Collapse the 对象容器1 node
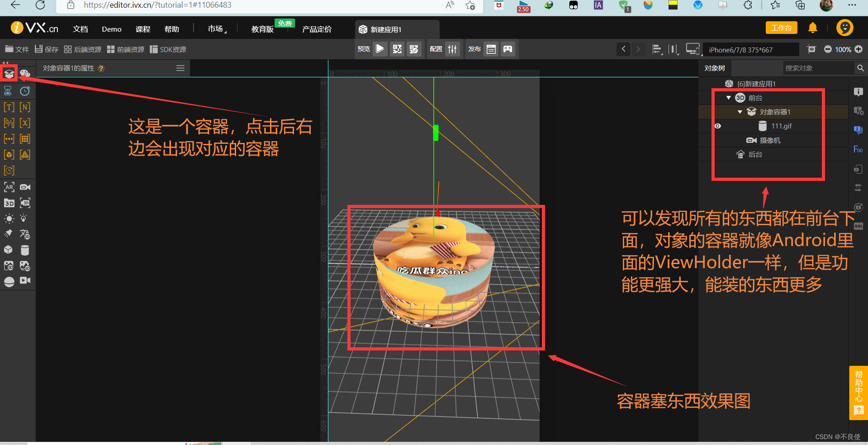Screen dimensions: 868x445 coord(740,112)
